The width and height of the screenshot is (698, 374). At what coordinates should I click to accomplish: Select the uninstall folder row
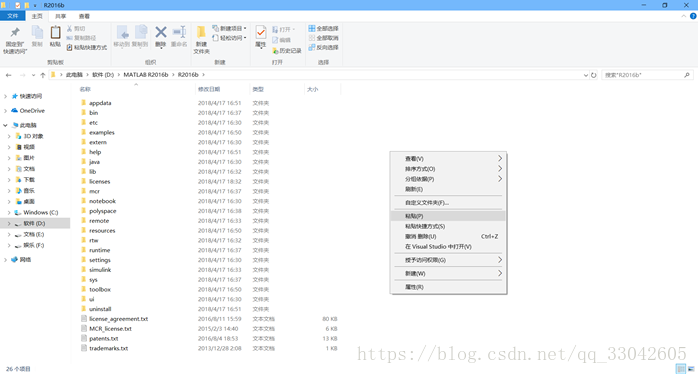tap(209, 309)
